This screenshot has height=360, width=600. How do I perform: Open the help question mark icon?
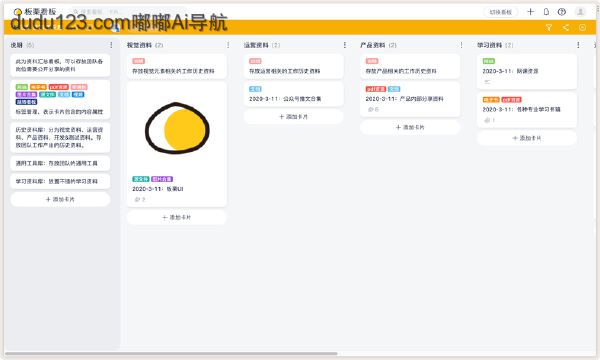[x=562, y=12]
